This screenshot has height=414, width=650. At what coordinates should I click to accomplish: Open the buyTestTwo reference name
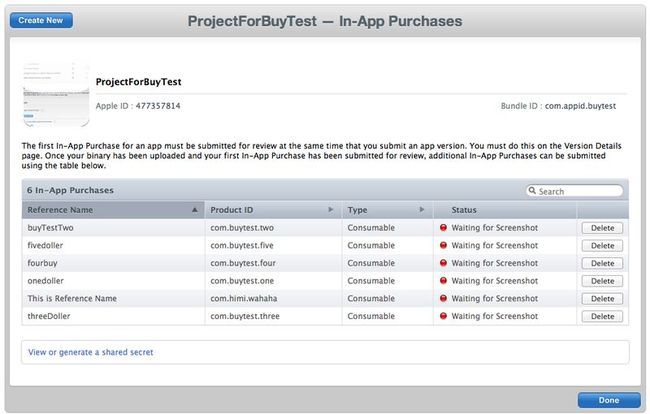point(51,228)
